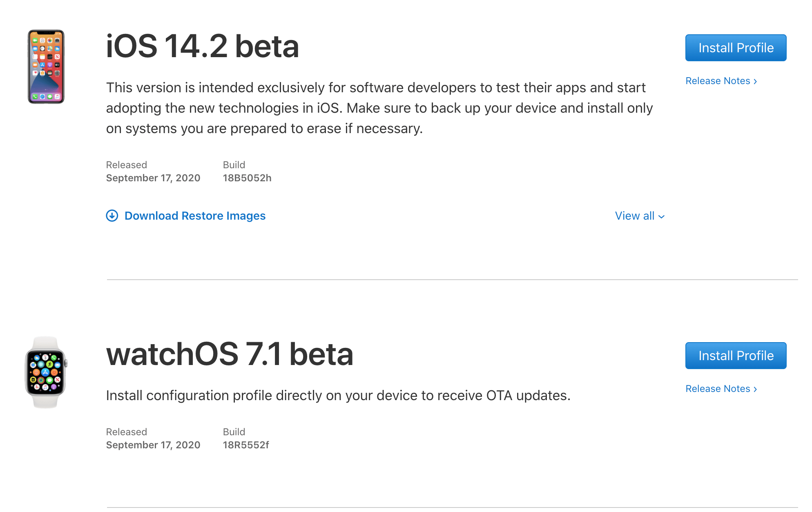The image size is (812, 512).
Task: Open the Download Restore Images link
Action: tap(195, 216)
